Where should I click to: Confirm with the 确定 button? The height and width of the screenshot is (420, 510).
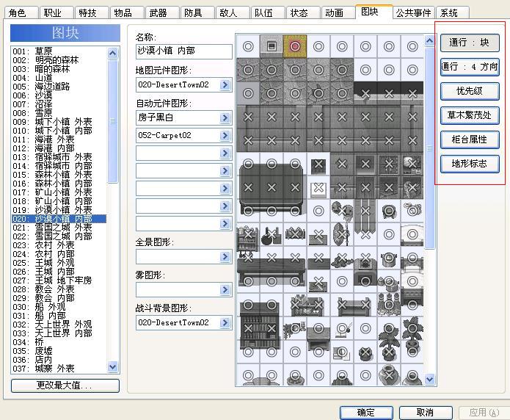tap(366, 413)
